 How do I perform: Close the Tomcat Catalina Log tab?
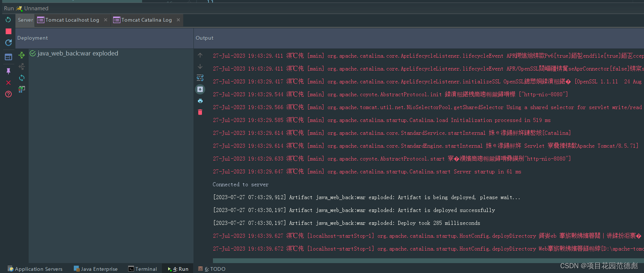point(178,20)
